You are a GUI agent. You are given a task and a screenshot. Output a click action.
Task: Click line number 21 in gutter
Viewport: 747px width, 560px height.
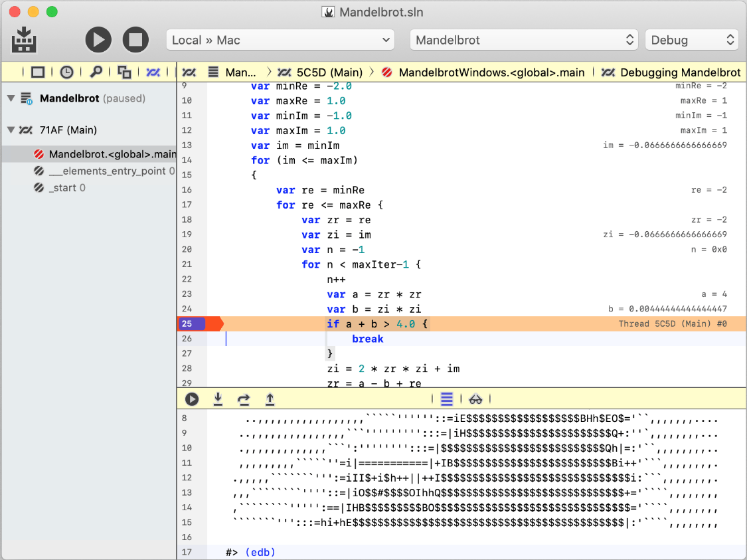coord(187,264)
